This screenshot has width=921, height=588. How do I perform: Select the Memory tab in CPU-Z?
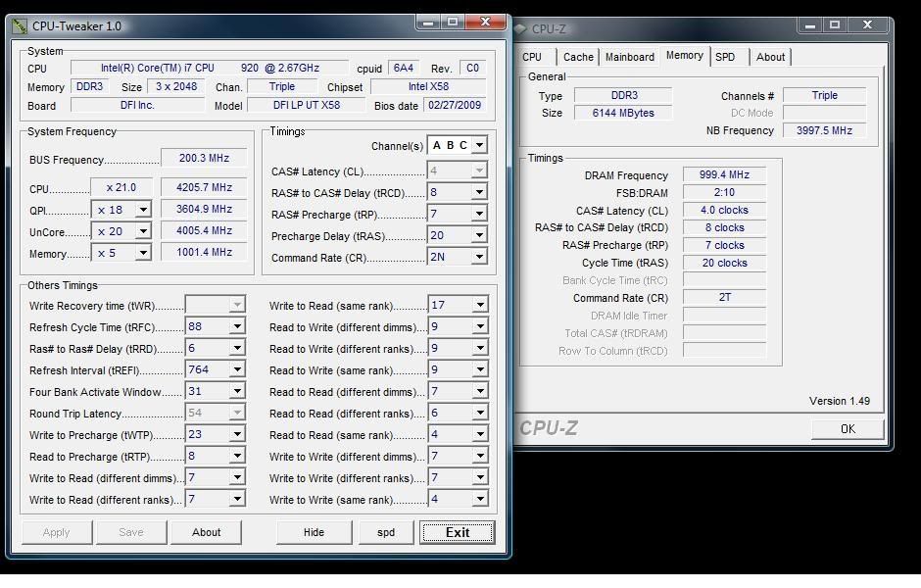(x=684, y=55)
